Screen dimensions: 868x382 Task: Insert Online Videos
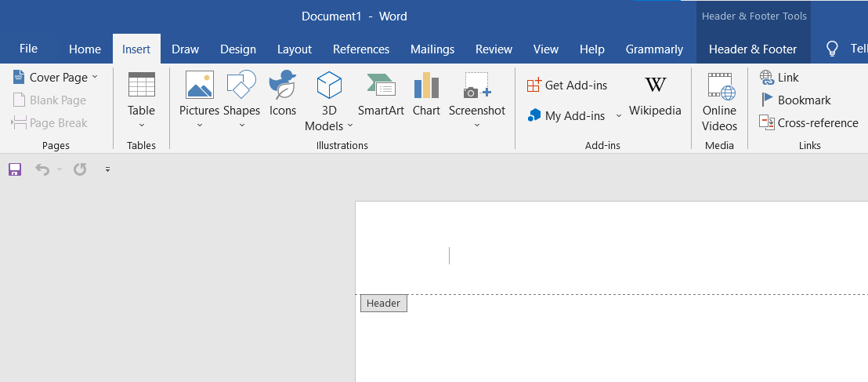pos(719,102)
